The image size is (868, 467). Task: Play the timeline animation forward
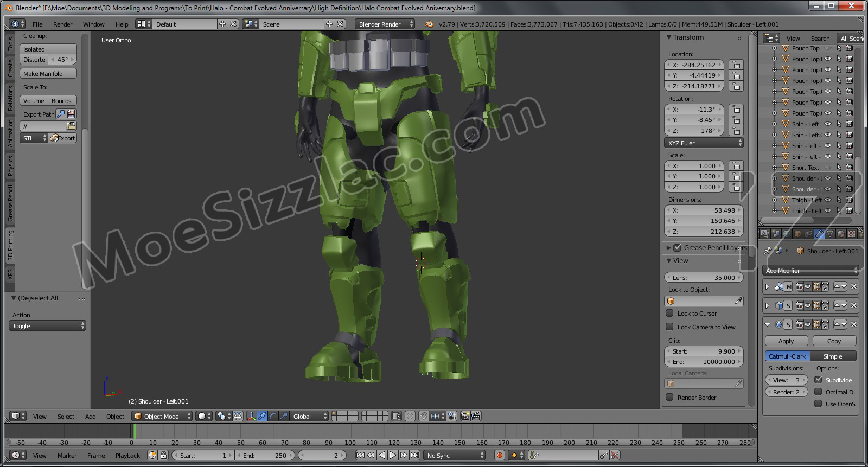(393, 455)
